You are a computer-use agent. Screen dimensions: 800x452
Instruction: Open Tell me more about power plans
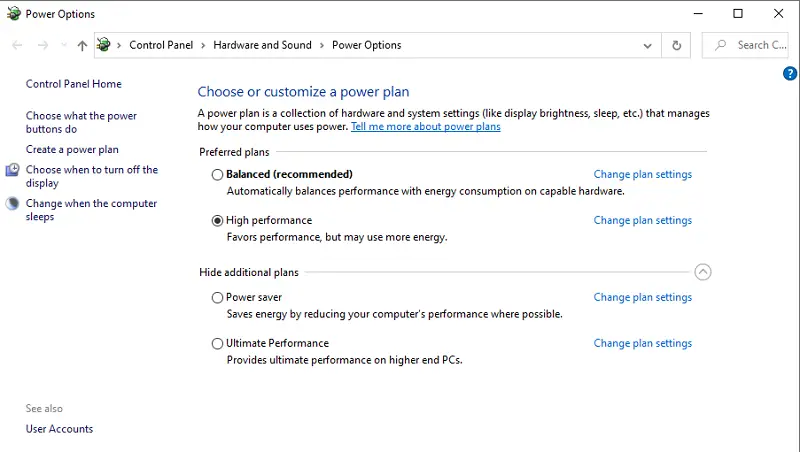(x=426, y=127)
